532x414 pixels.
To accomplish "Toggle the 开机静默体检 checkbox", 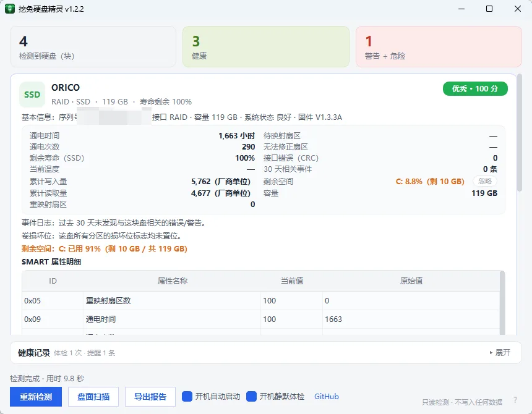I will point(251,396).
